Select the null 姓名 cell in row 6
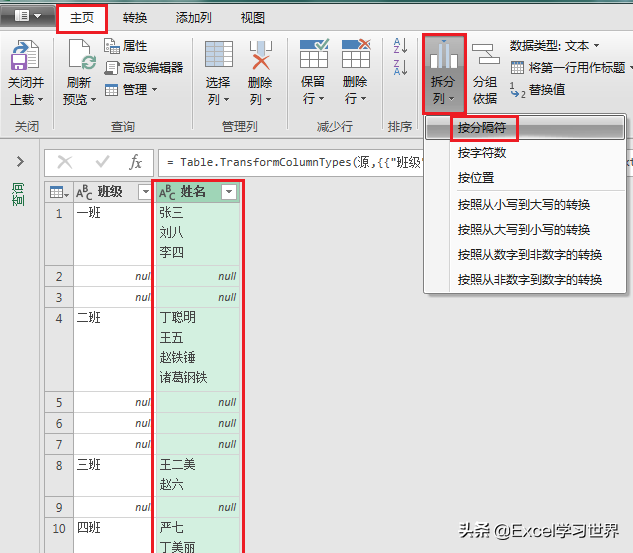 (x=197, y=423)
